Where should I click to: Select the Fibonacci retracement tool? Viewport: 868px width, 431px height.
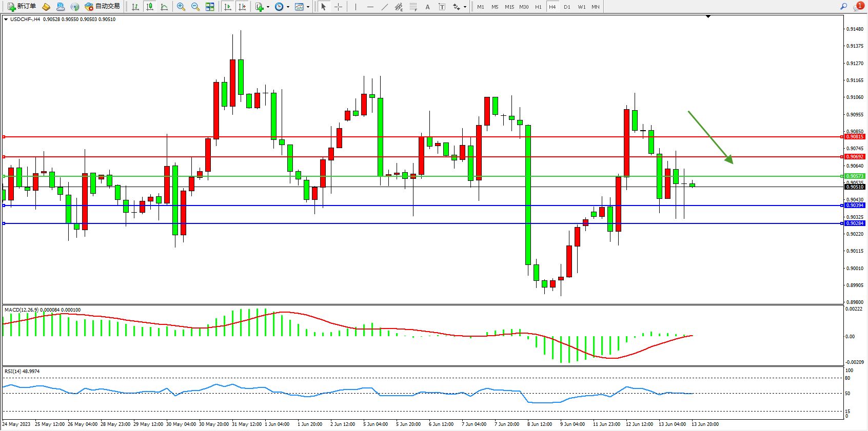(413, 7)
